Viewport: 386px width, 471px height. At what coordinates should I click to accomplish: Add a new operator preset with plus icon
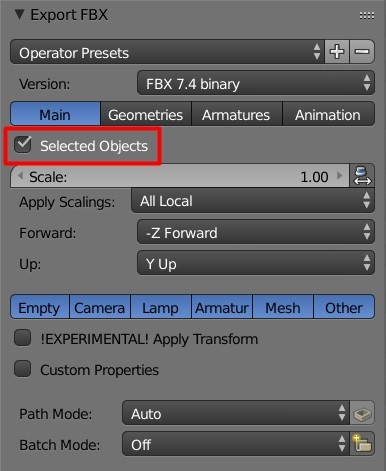click(x=337, y=52)
